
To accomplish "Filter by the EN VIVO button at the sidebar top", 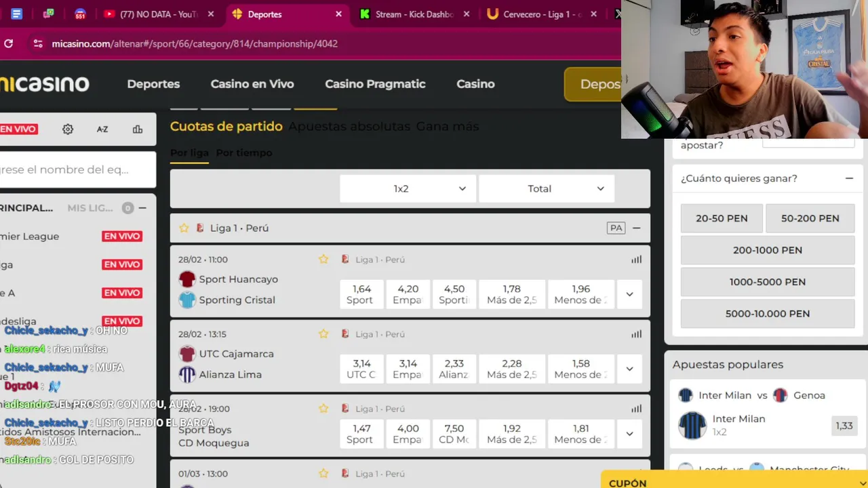I will click(18, 129).
